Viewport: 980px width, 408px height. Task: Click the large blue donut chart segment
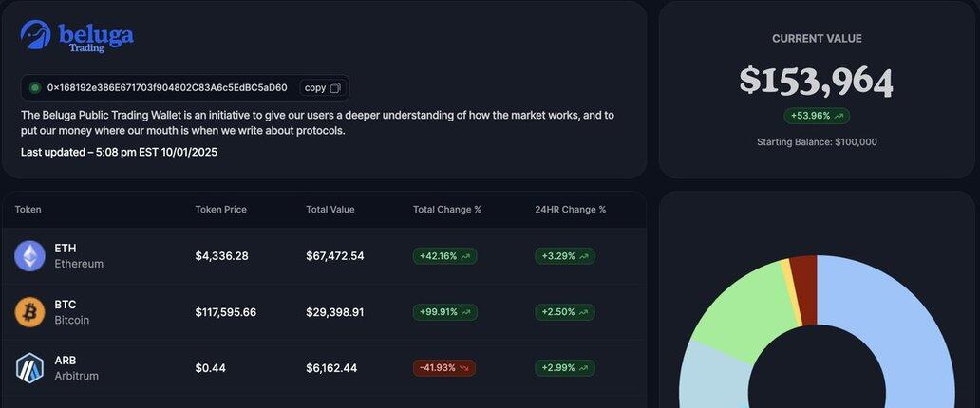902,323
